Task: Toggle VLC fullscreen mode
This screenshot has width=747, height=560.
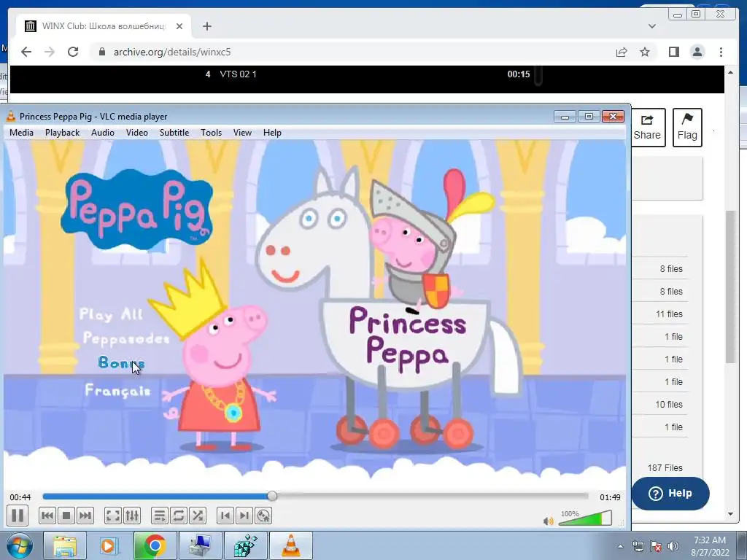Action: pyautogui.click(x=113, y=516)
